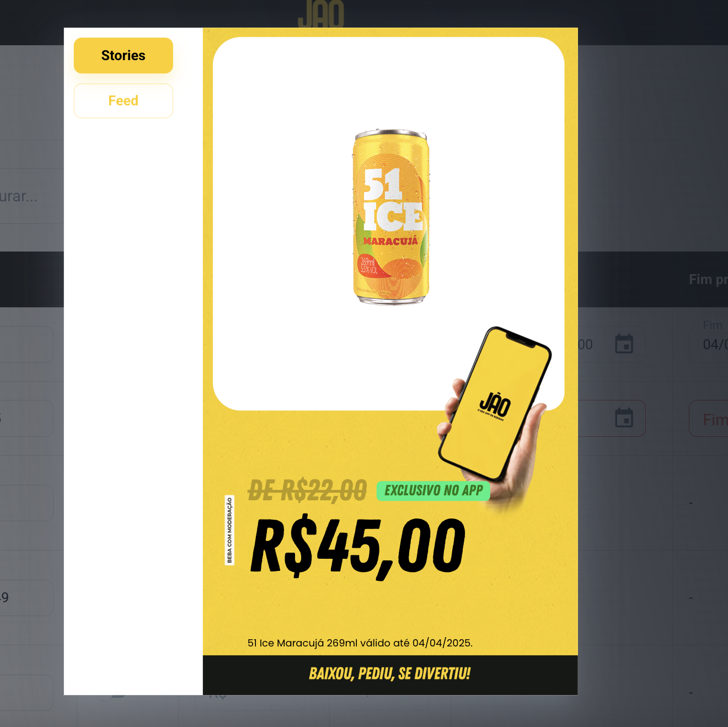Focus the red-outlined empty Fim field
This screenshot has width=728, height=727.
click(x=709, y=418)
